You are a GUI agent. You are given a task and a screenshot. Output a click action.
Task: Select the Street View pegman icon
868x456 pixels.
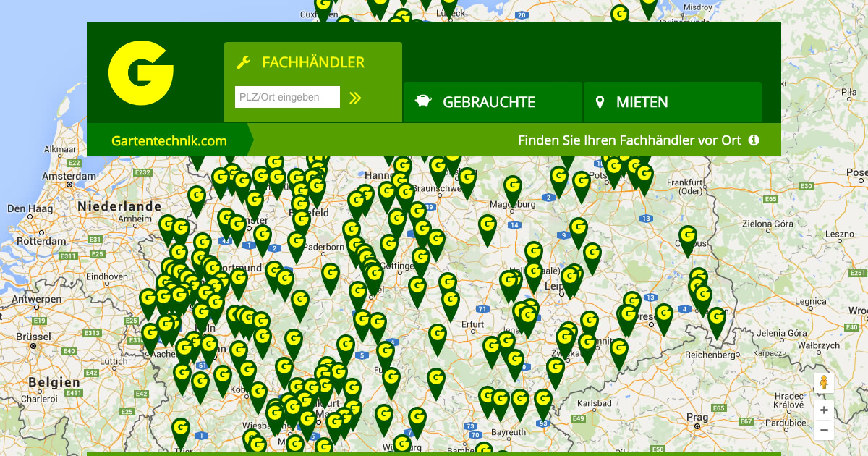coord(823,384)
